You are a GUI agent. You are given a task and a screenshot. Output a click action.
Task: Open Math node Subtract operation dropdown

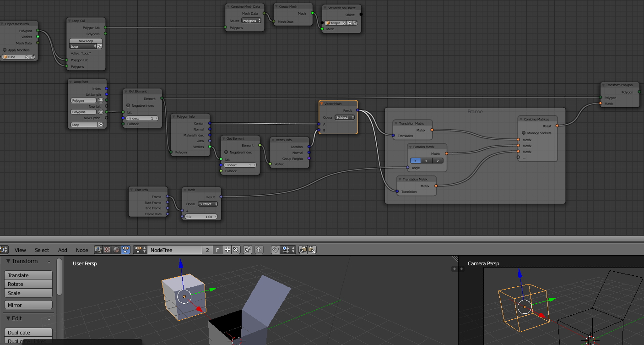pyautogui.click(x=208, y=204)
